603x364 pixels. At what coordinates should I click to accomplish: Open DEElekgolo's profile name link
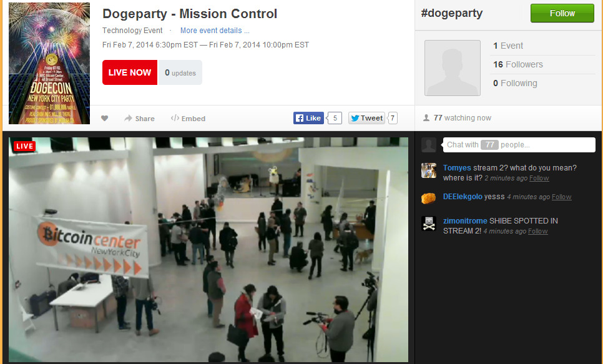coord(463,197)
